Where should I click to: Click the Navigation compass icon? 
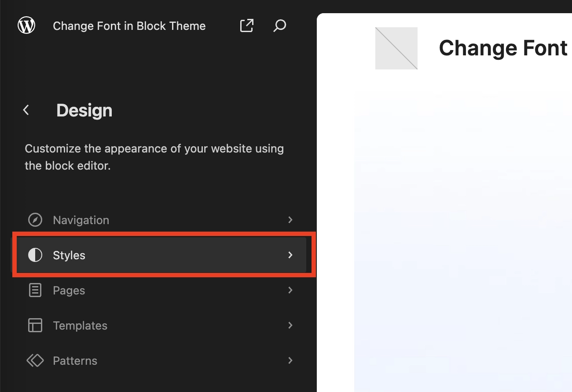pyautogui.click(x=35, y=220)
